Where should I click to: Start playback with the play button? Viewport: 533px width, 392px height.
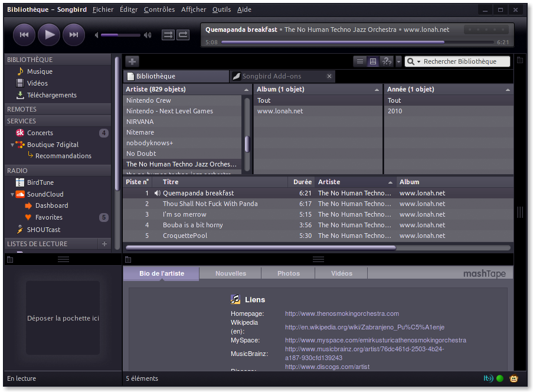point(49,35)
